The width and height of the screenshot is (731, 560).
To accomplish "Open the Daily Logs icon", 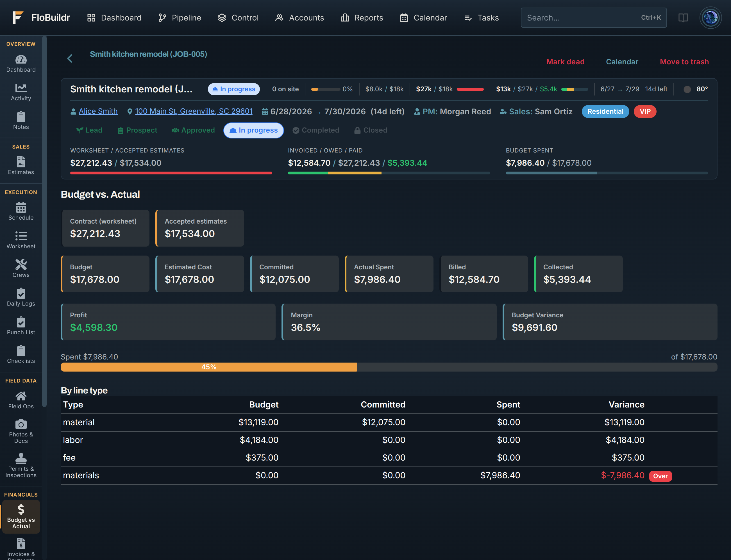I will tap(21, 293).
